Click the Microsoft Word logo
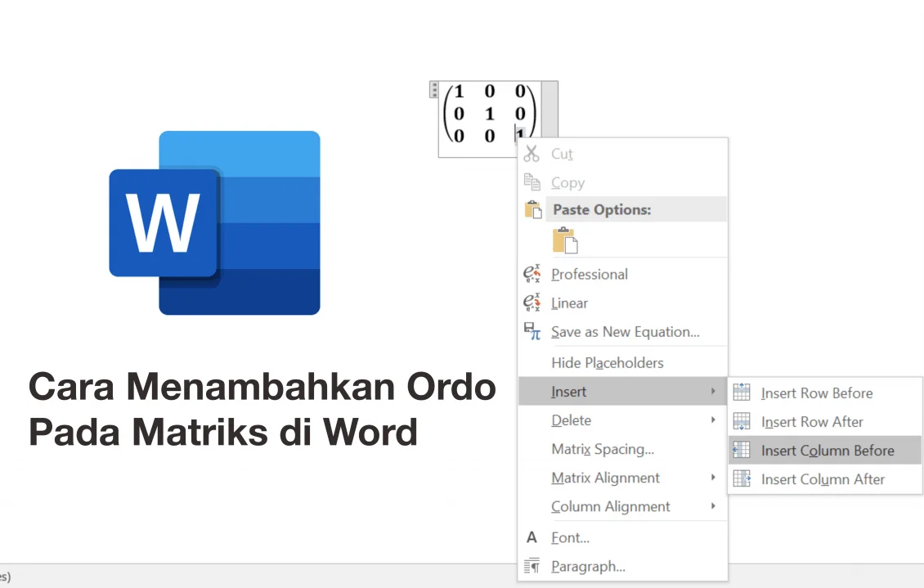This screenshot has width=924, height=588. (x=214, y=222)
